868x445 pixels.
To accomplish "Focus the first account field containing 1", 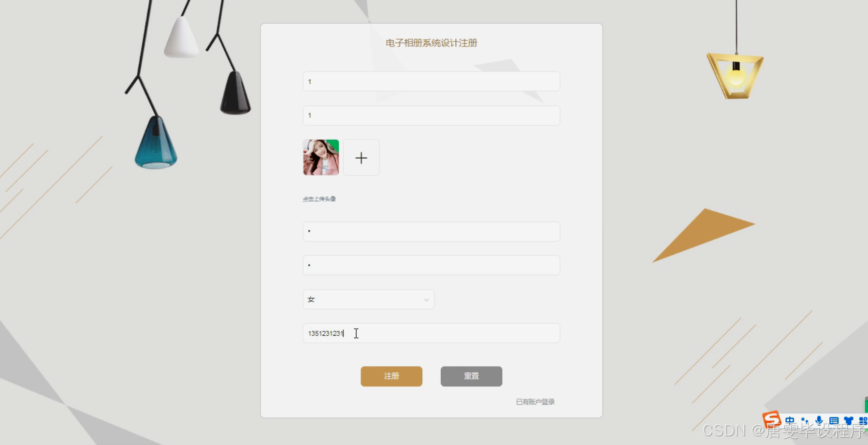I will (432, 81).
